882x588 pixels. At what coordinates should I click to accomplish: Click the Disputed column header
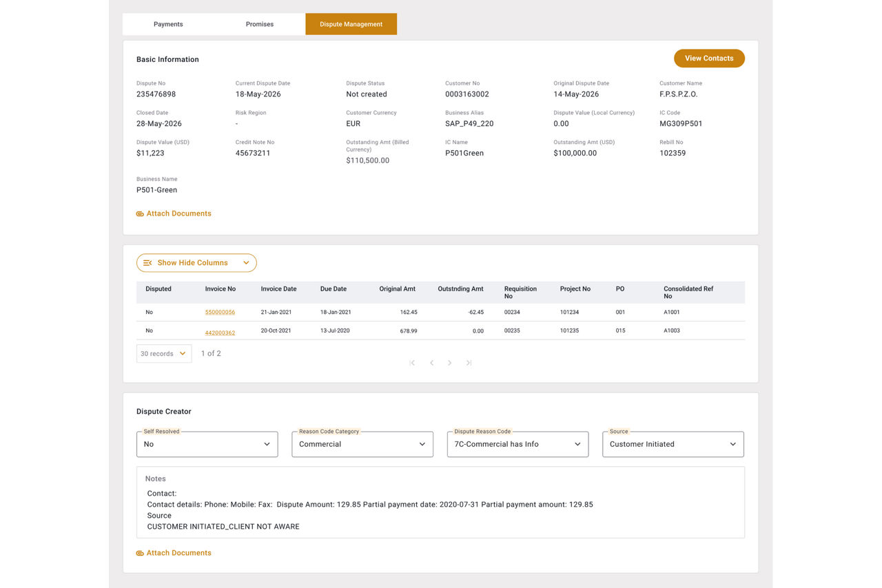click(x=158, y=289)
